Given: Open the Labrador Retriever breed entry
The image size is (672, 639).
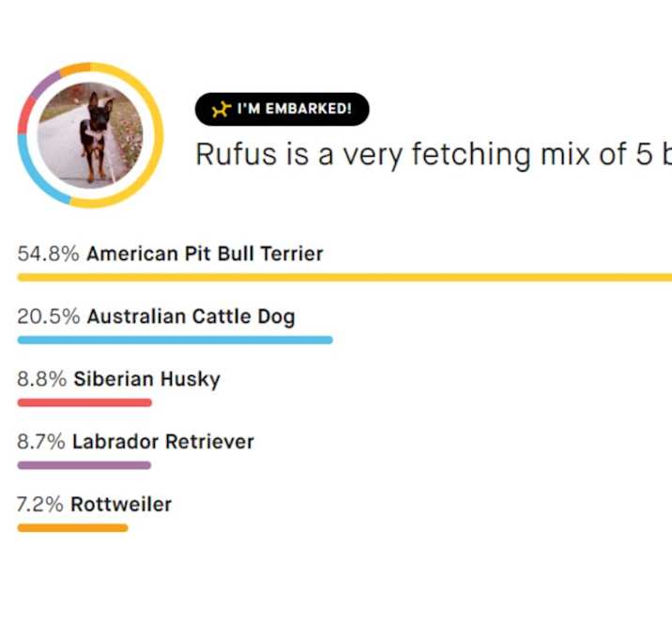Looking at the screenshot, I should point(163,441).
